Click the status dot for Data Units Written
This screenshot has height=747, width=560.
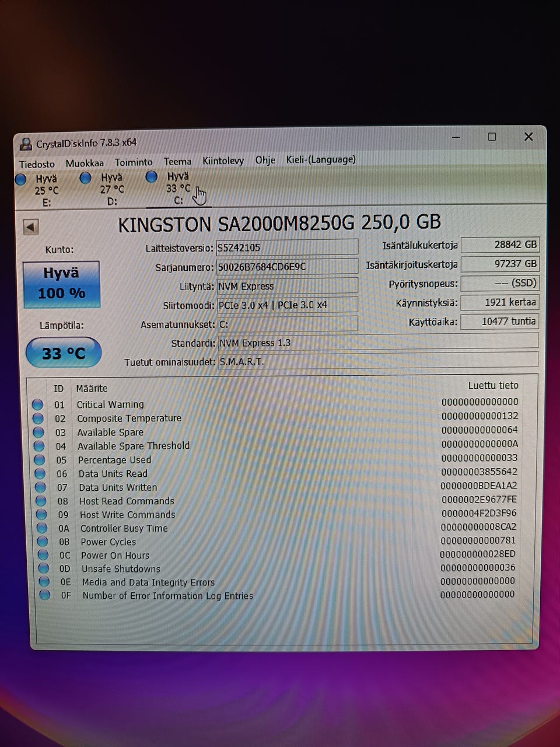(40, 487)
